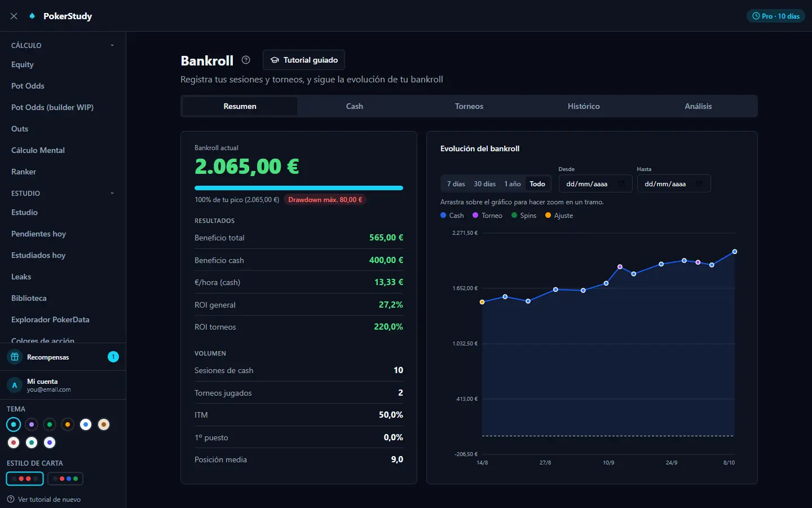Collapse the ESTUDIO sidebar section

pyautogui.click(x=63, y=193)
